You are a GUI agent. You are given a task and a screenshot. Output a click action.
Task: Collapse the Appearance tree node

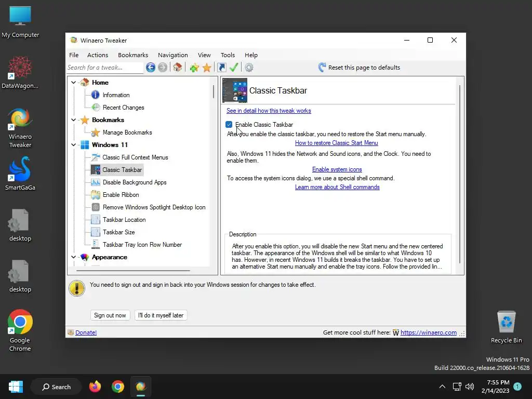click(x=74, y=257)
